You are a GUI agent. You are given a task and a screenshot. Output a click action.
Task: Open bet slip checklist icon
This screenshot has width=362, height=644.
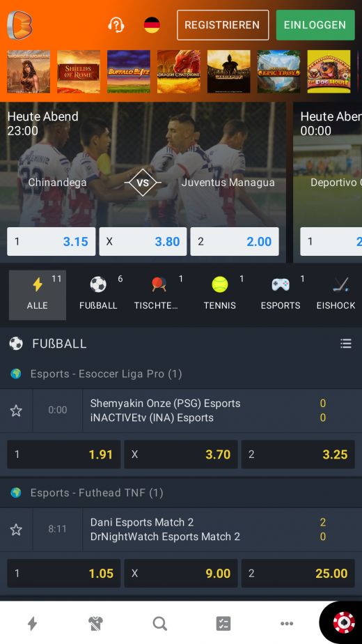223,624
